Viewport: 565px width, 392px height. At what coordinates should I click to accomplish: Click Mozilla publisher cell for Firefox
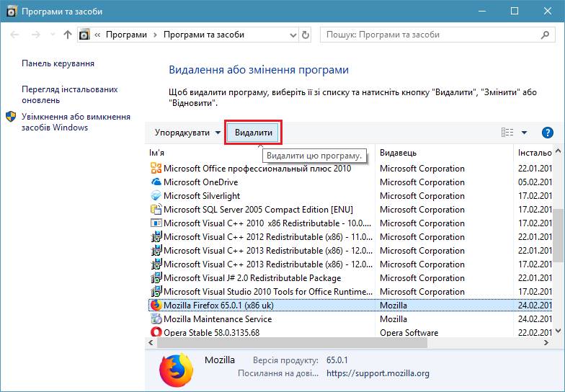tap(393, 306)
